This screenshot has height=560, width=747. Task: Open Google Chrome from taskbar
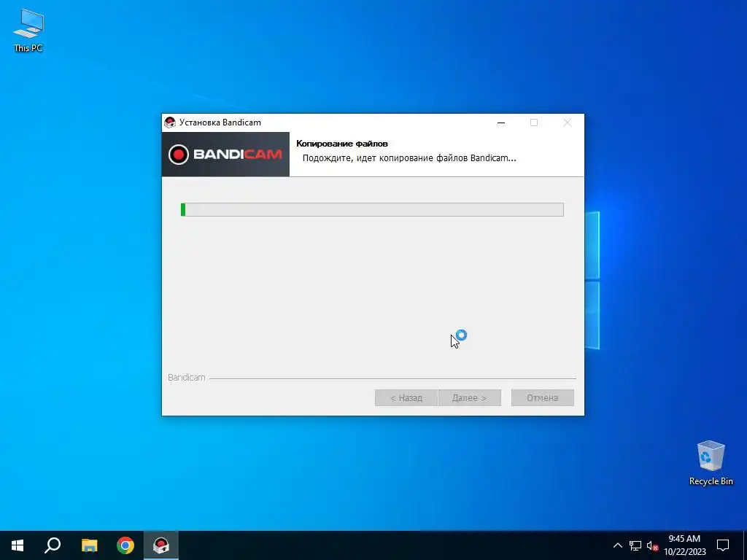(125, 545)
